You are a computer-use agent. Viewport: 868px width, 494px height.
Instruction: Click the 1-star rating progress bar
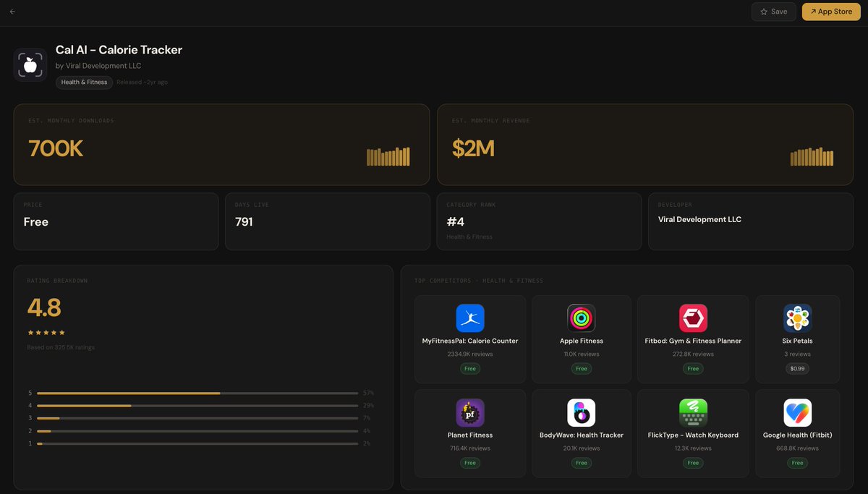[x=197, y=443]
